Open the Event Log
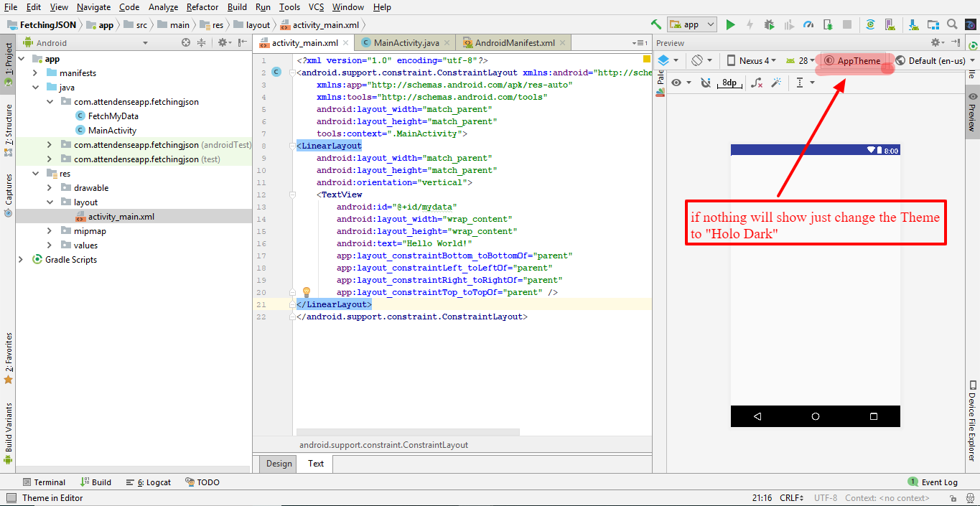The height and width of the screenshot is (506, 980). tap(933, 482)
